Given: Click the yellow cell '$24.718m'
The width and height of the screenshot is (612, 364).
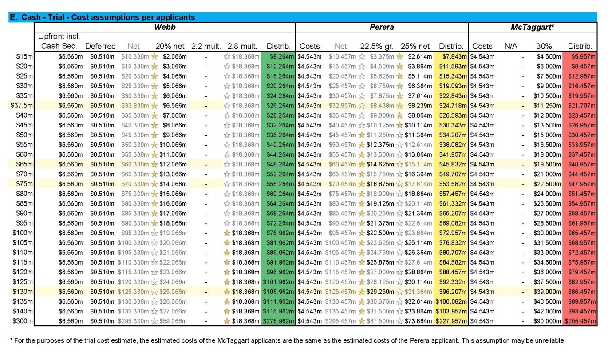Looking at the screenshot, I should coord(451,106).
